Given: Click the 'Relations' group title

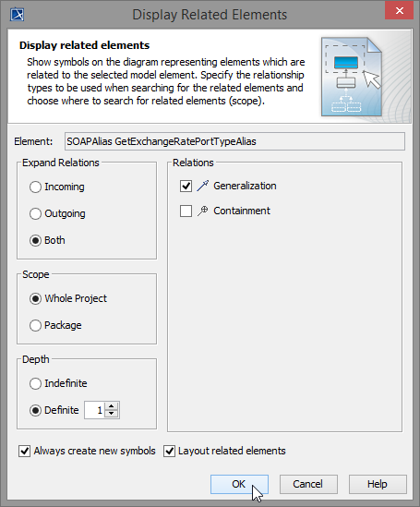Looking at the screenshot, I should pos(193,163).
